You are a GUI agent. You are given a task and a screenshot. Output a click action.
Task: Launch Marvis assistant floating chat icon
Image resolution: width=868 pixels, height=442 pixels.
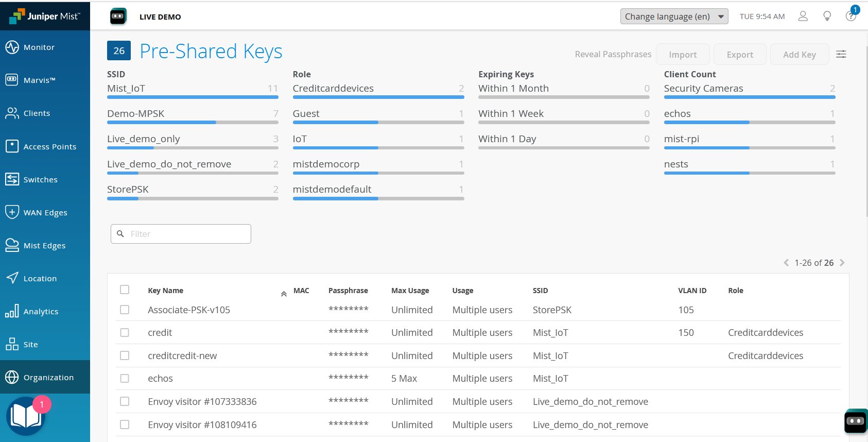point(855,421)
